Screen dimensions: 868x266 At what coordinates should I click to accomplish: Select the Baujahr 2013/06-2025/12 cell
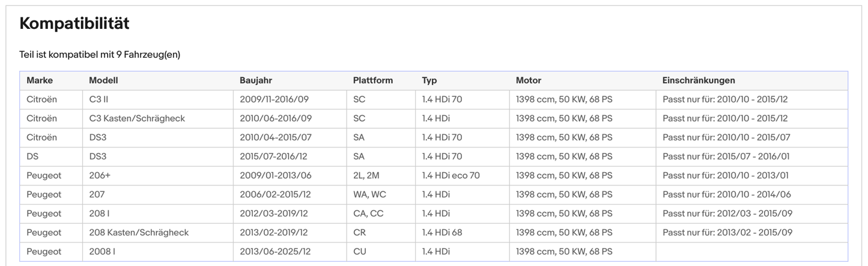pos(273,252)
